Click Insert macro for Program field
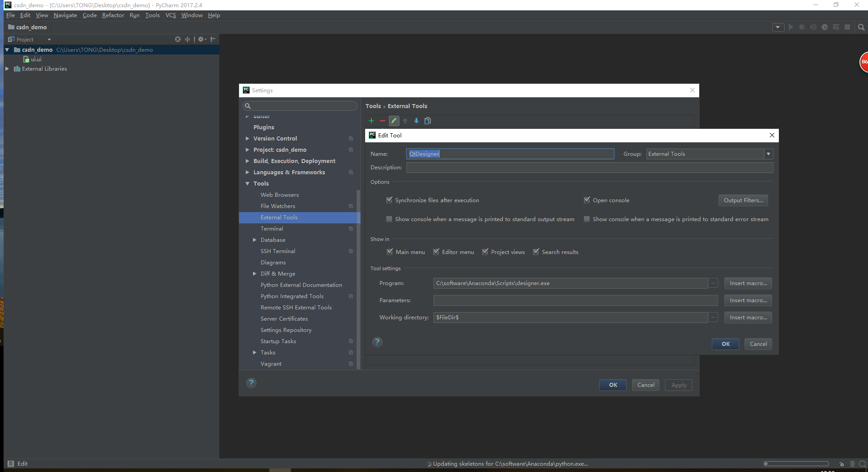This screenshot has height=472, width=868. [748, 283]
